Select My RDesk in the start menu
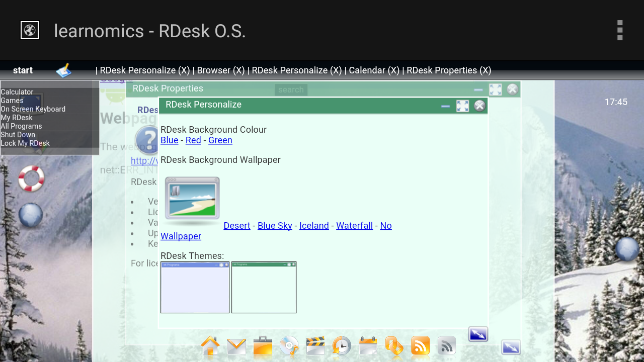644x362 pixels. (17, 118)
